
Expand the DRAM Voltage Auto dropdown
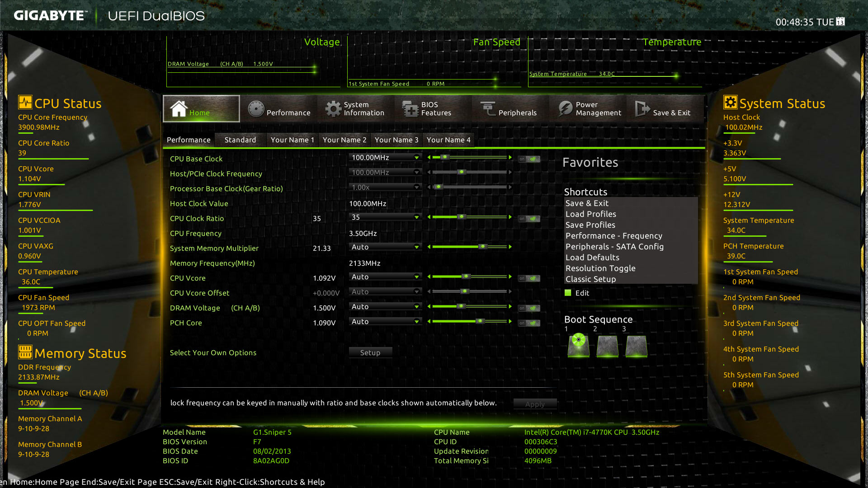coord(385,307)
